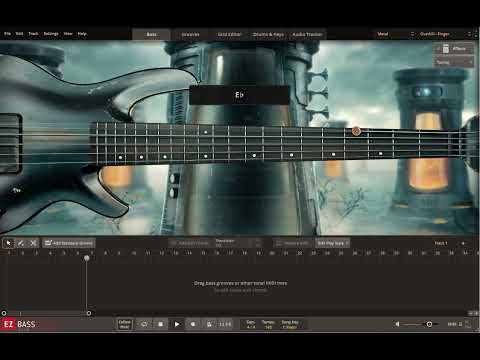Open the View menu

68,34
